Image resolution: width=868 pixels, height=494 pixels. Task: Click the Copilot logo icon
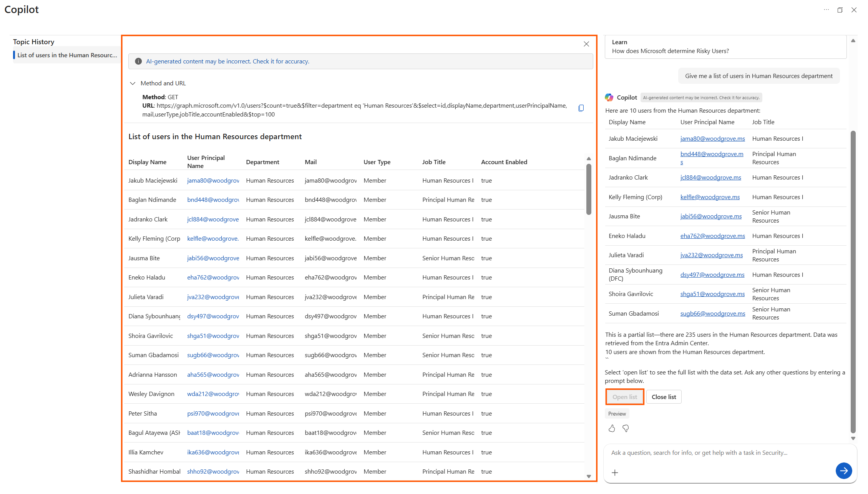(609, 98)
